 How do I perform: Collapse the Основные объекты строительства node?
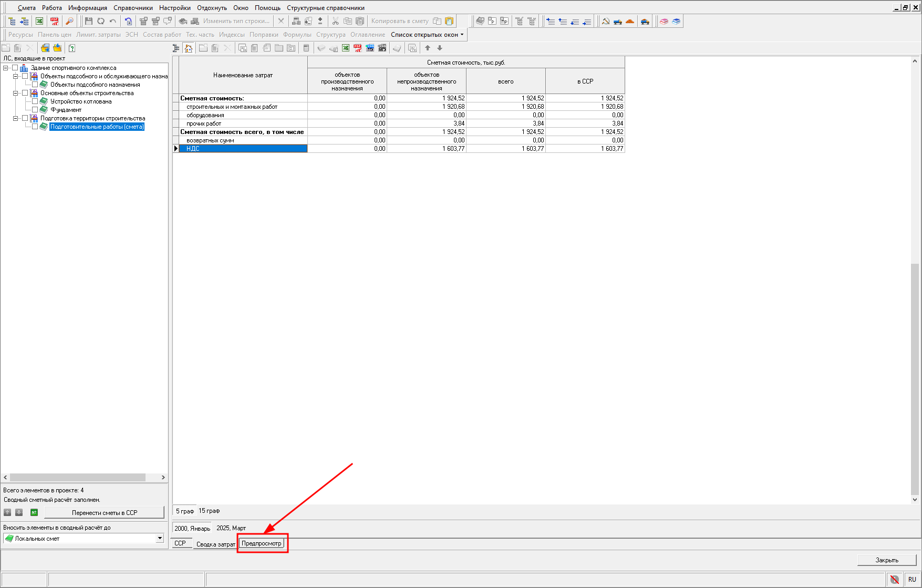pos(15,93)
